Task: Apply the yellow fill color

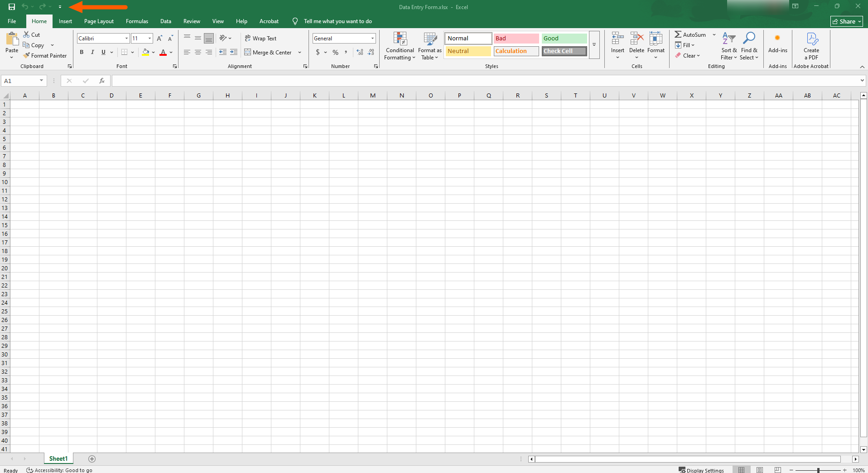Action: click(145, 52)
